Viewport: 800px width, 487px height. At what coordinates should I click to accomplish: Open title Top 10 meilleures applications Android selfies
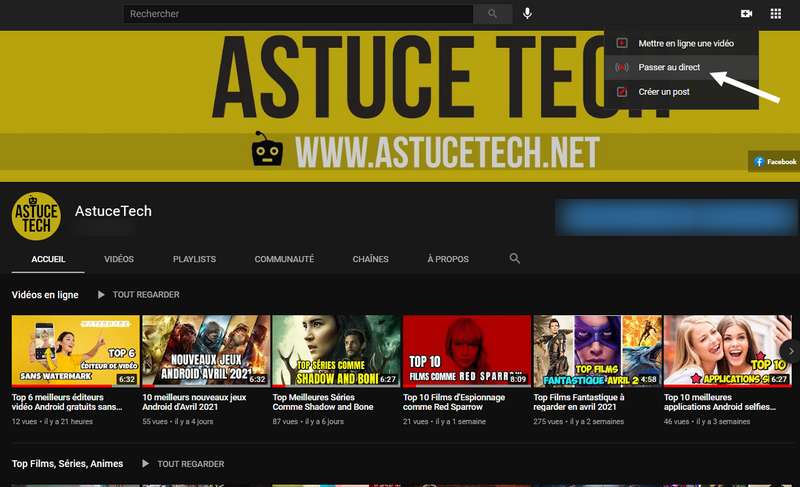tap(720, 402)
